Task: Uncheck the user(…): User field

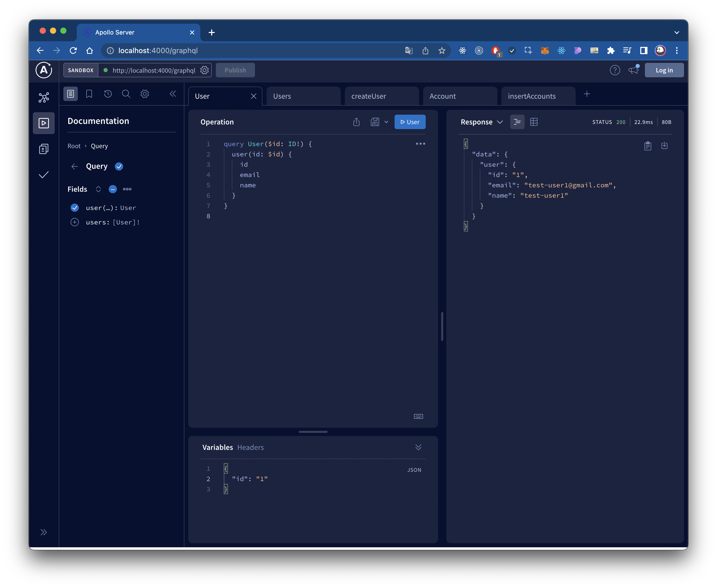Action: [x=75, y=208]
